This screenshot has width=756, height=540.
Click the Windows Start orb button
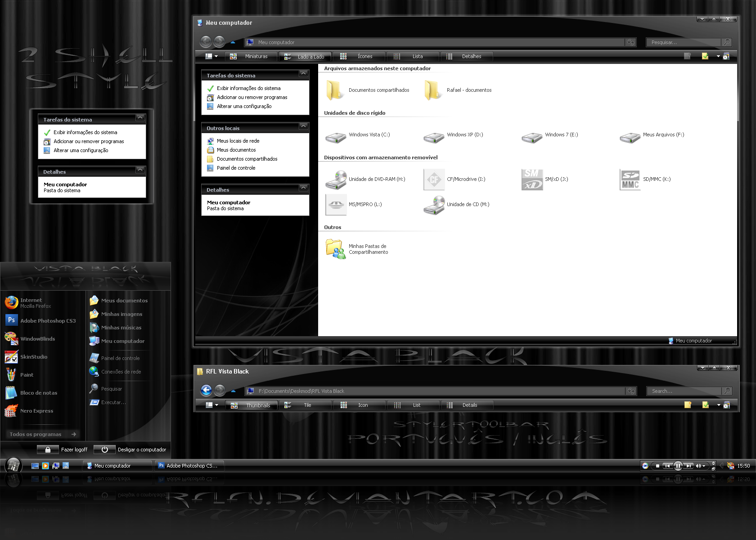[x=13, y=466]
